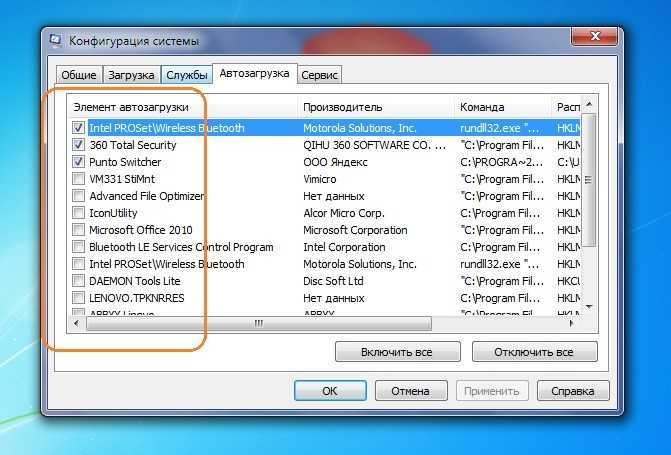Open the Службы tab

[187, 75]
